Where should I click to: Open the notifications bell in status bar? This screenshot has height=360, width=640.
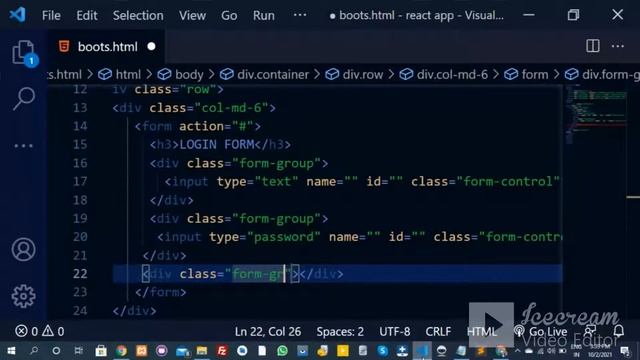[619, 331]
